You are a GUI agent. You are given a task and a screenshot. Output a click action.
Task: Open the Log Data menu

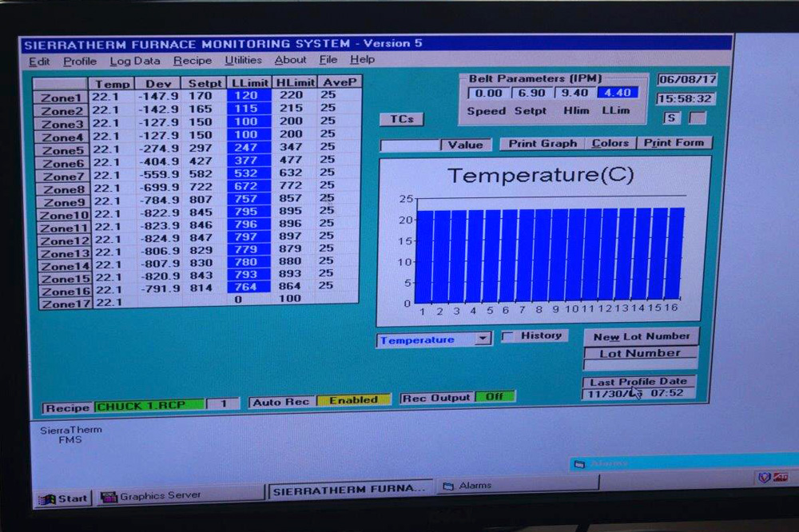pos(134,62)
